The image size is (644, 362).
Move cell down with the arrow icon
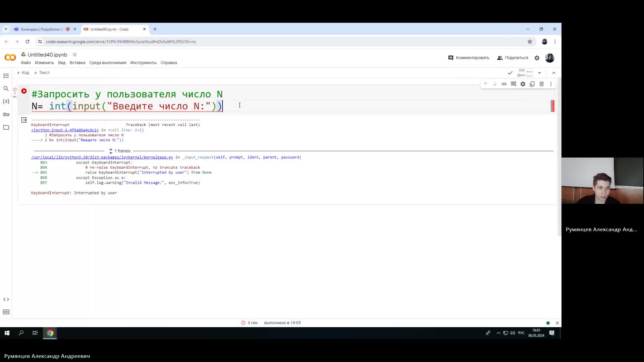point(495,84)
